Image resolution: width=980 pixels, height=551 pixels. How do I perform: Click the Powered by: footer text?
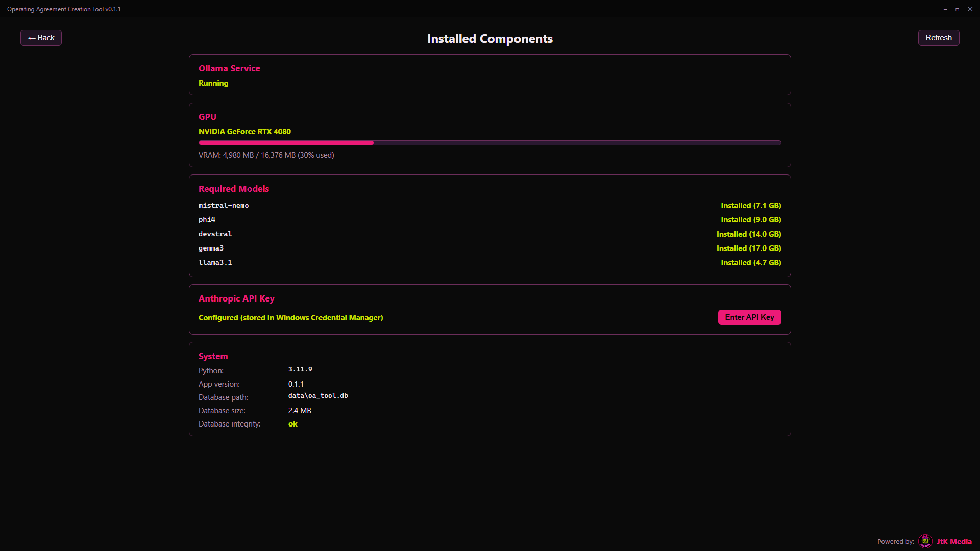pos(896,542)
